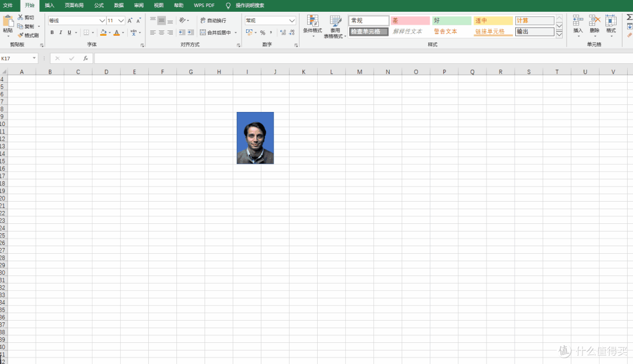The height and width of the screenshot is (364, 633).
Task: Apply the Output (输出) cell style
Action: click(x=535, y=32)
